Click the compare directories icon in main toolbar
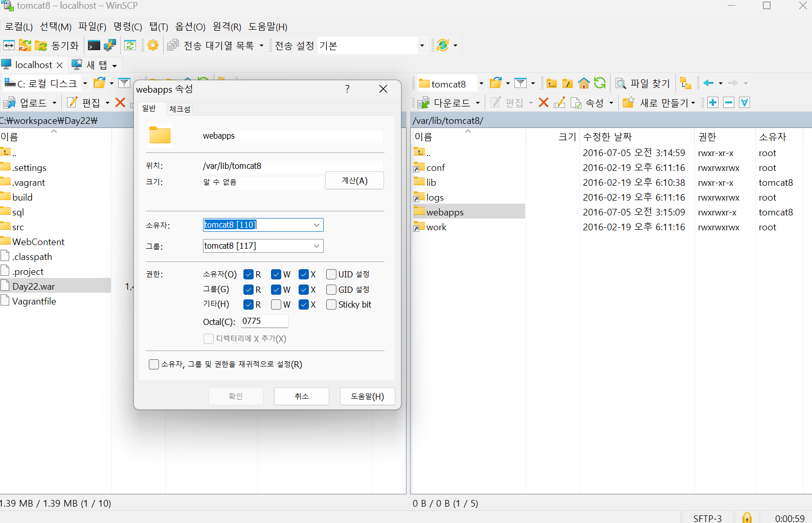This screenshot has height=523, width=812. (x=9, y=46)
